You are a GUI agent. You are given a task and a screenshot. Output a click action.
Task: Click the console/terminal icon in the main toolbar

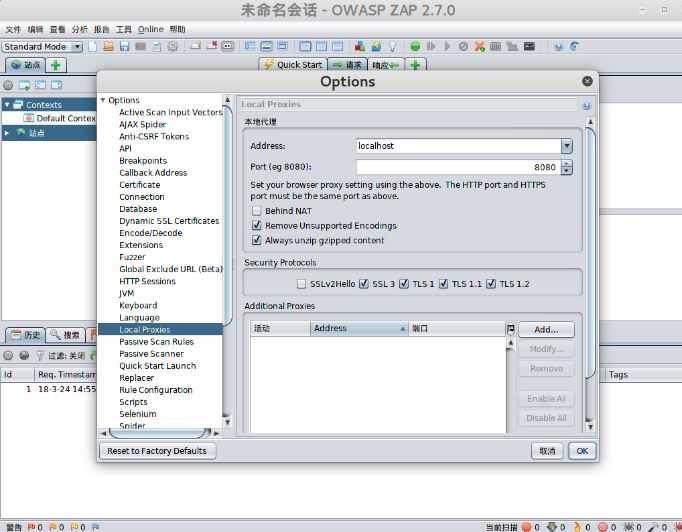(529, 46)
